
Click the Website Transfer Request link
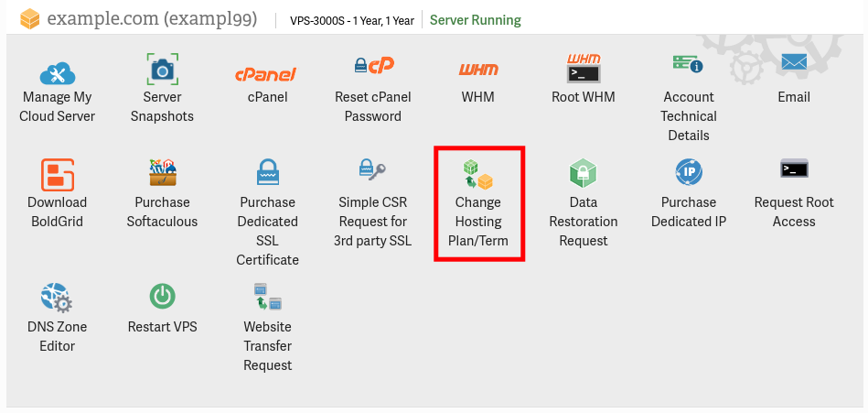(x=267, y=345)
